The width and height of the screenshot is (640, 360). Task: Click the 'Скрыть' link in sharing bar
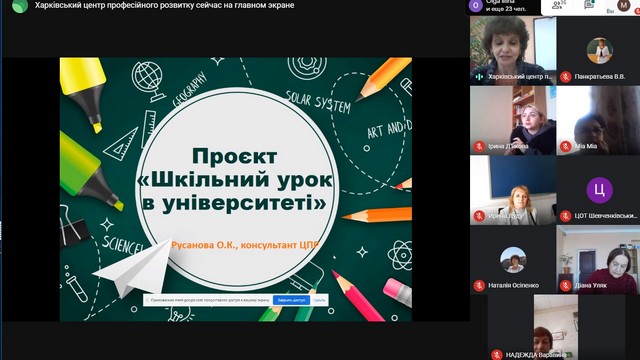pyautogui.click(x=319, y=300)
